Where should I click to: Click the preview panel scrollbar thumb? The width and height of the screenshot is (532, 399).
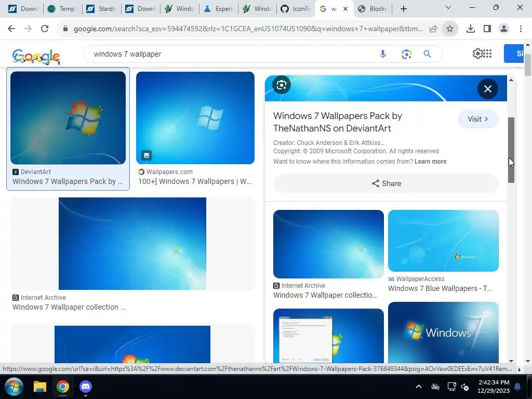511,150
